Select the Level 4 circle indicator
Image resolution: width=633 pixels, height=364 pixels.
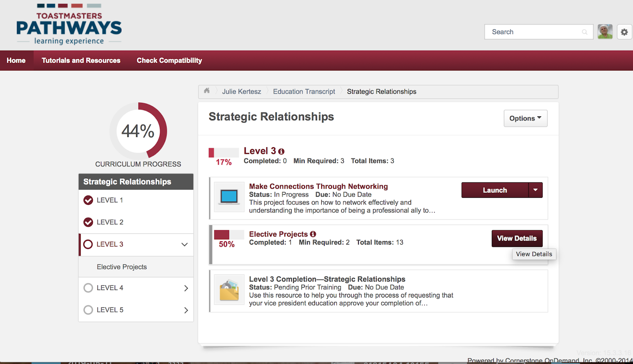click(88, 288)
